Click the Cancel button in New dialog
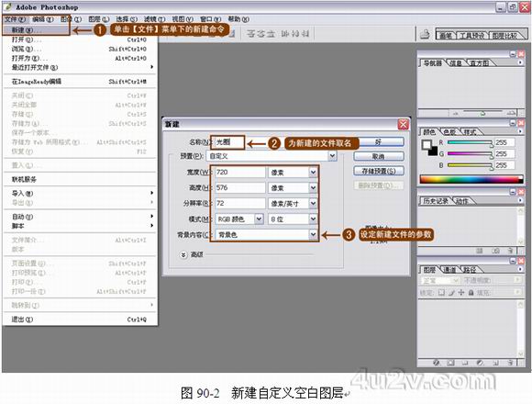 pyautogui.click(x=379, y=156)
